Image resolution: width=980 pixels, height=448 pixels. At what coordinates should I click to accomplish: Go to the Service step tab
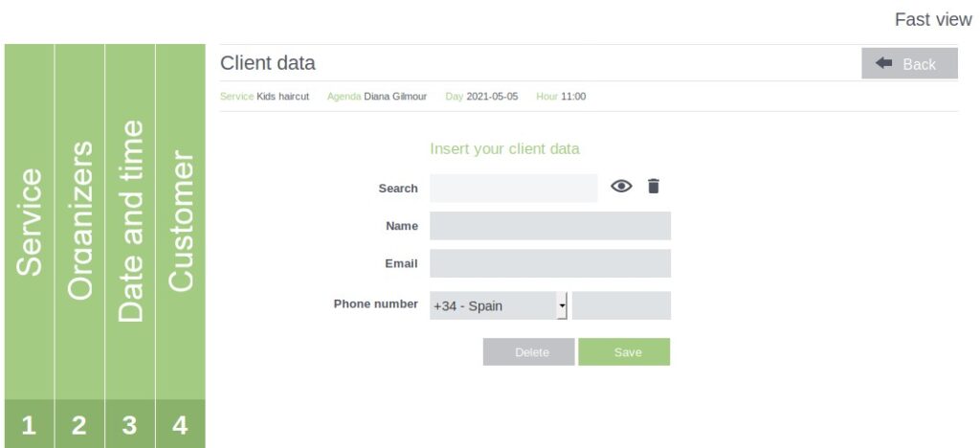[x=30, y=222]
